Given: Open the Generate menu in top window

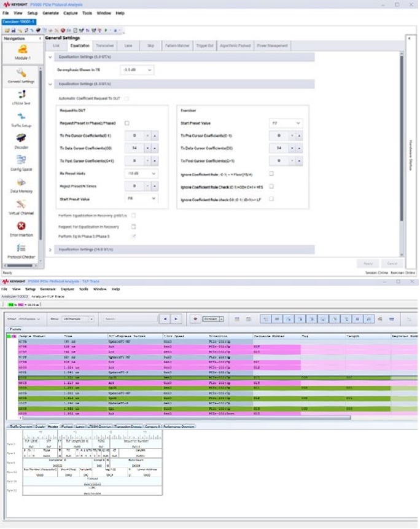Looking at the screenshot, I should point(50,12).
